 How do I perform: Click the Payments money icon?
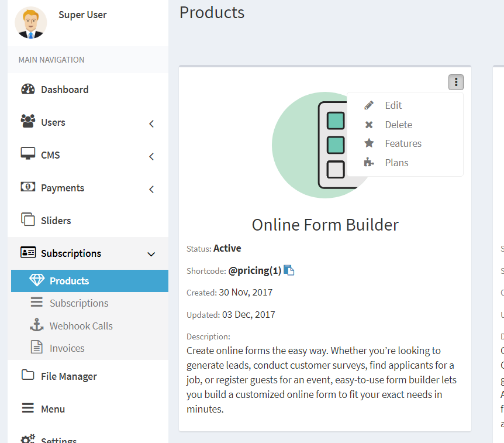point(28,187)
